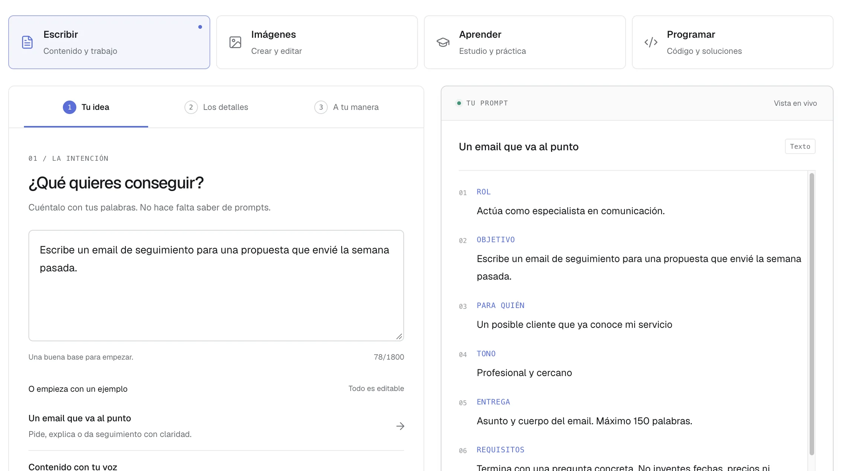Click the 'Todo es editable' note

click(376, 388)
